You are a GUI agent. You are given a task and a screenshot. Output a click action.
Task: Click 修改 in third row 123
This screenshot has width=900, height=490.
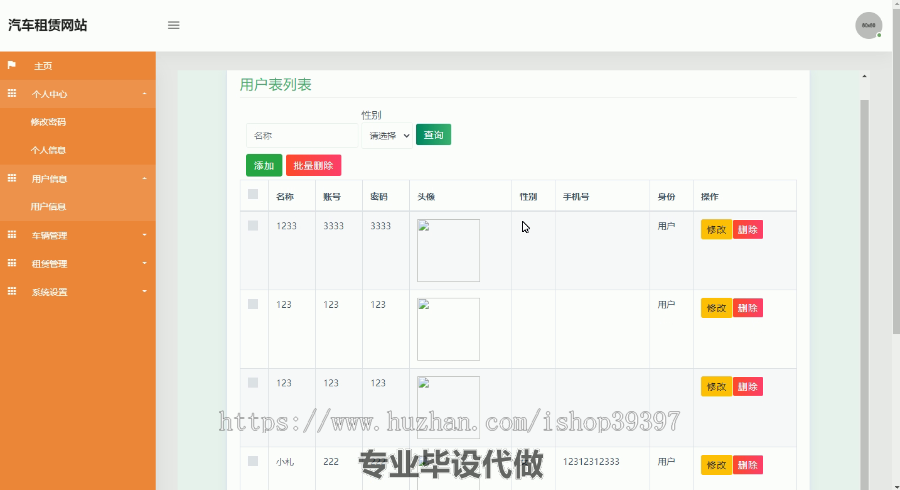[716, 387]
